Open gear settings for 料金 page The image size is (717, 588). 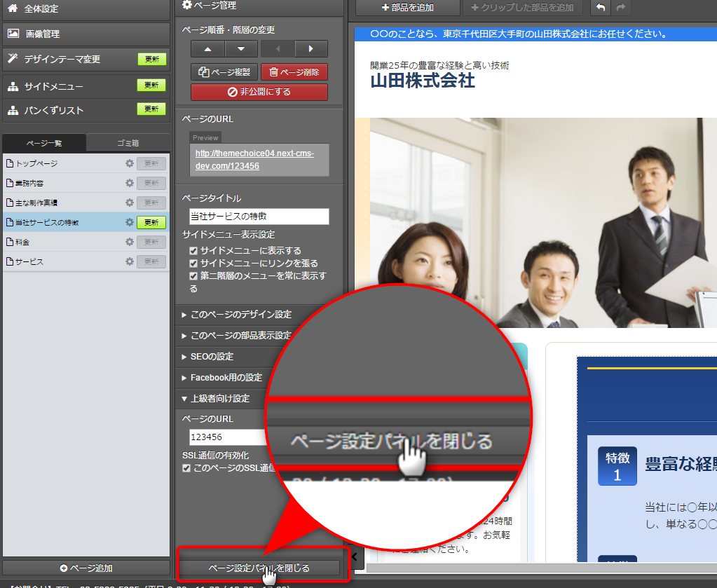coord(129,242)
